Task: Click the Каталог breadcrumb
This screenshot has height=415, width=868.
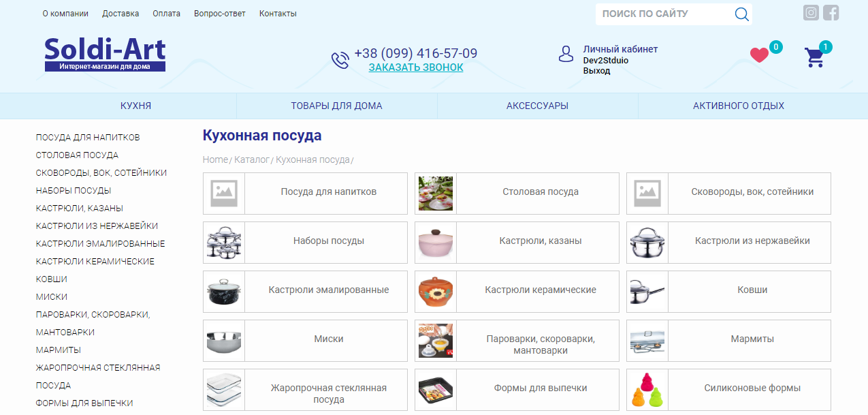Action: click(252, 159)
